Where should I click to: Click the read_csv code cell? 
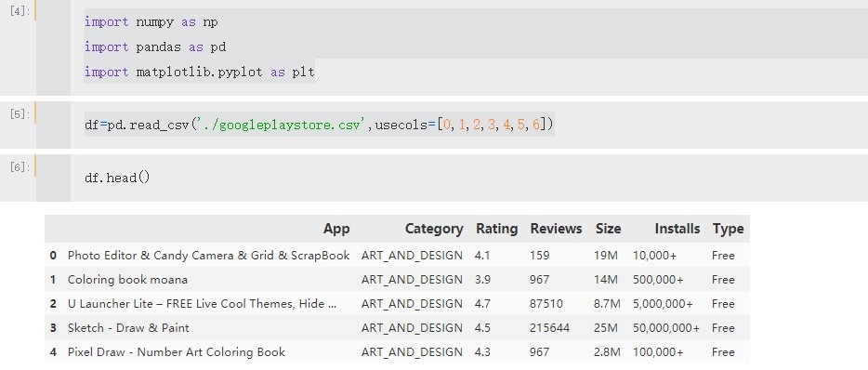point(468,125)
